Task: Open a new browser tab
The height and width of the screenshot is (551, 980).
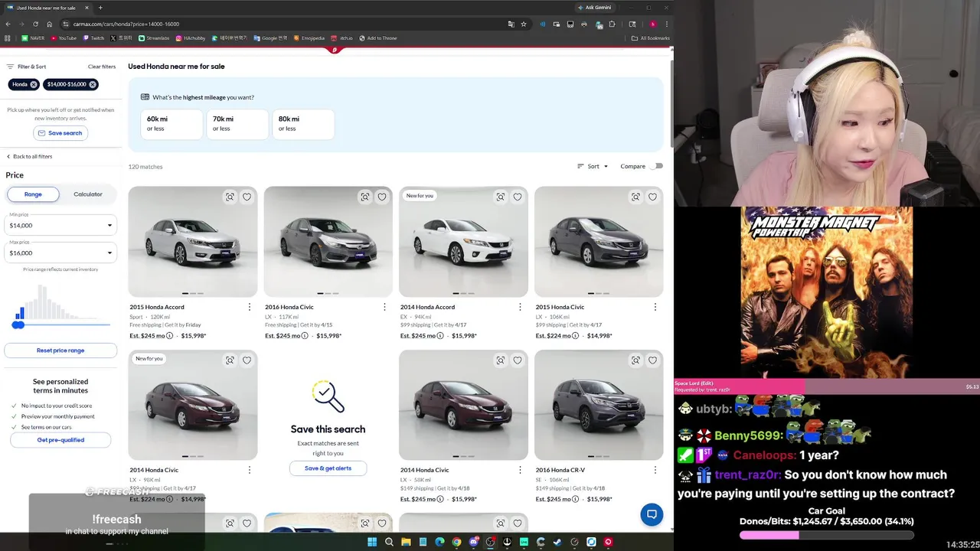Action: click(100, 8)
